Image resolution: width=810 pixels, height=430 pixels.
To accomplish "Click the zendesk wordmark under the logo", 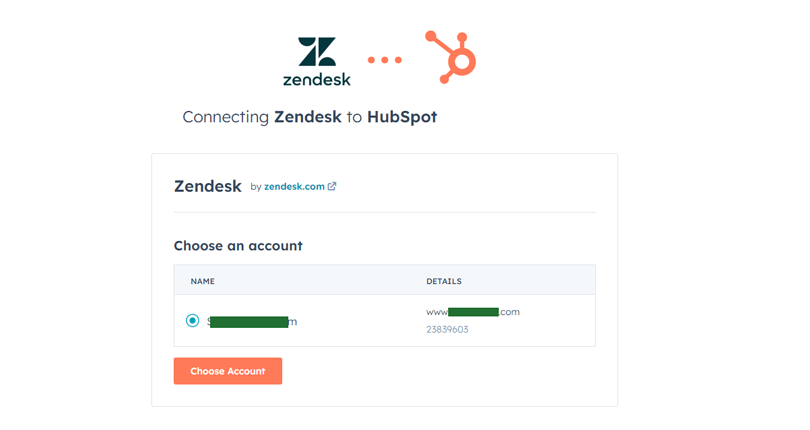I will pos(317,80).
